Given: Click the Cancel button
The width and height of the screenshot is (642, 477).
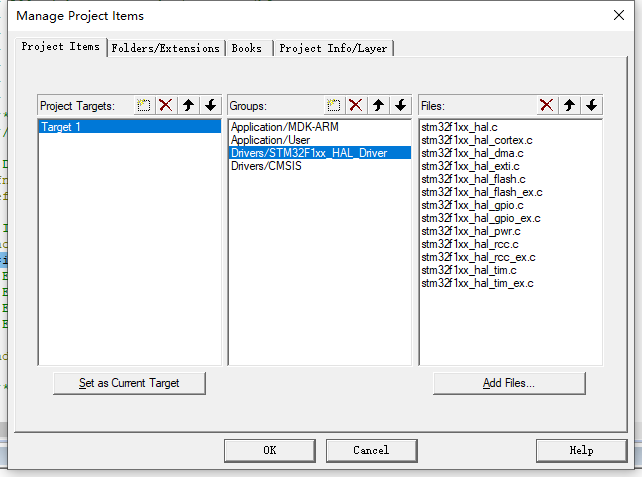Looking at the screenshot, I should tap(371, 451).
